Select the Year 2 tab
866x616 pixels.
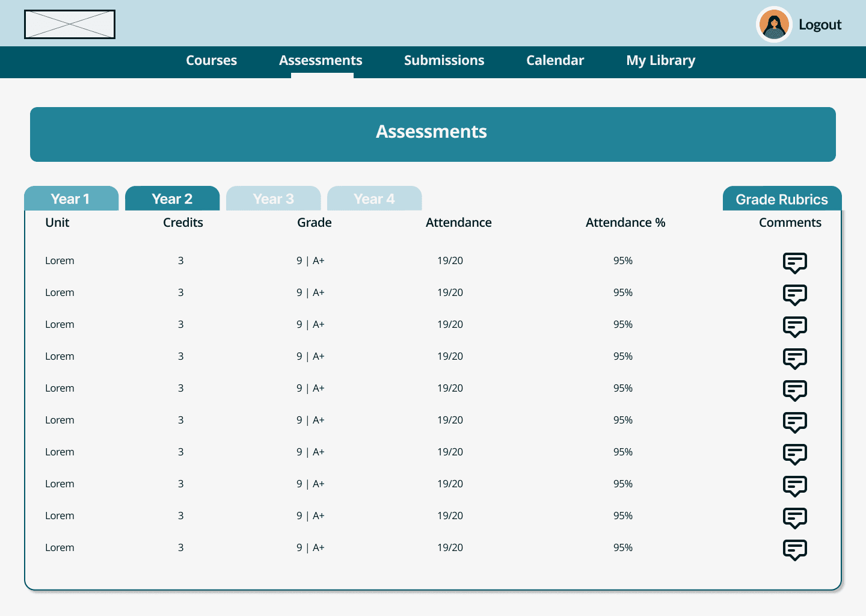[x=172, y=199]
